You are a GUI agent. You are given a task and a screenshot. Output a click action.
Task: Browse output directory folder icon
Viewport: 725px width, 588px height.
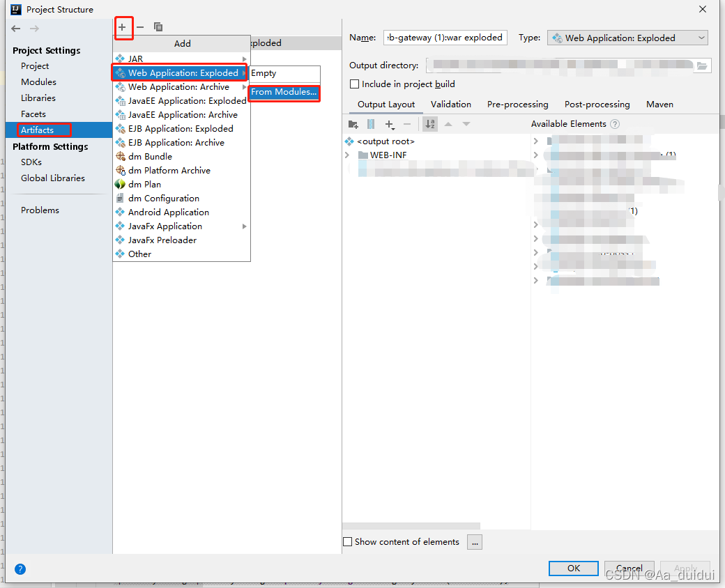coord(702,65)
